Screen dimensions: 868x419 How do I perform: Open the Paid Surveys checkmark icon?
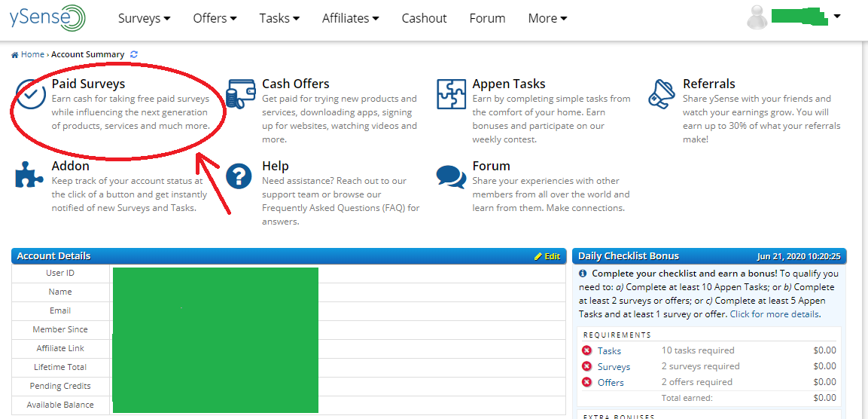(x=30, y=96)
